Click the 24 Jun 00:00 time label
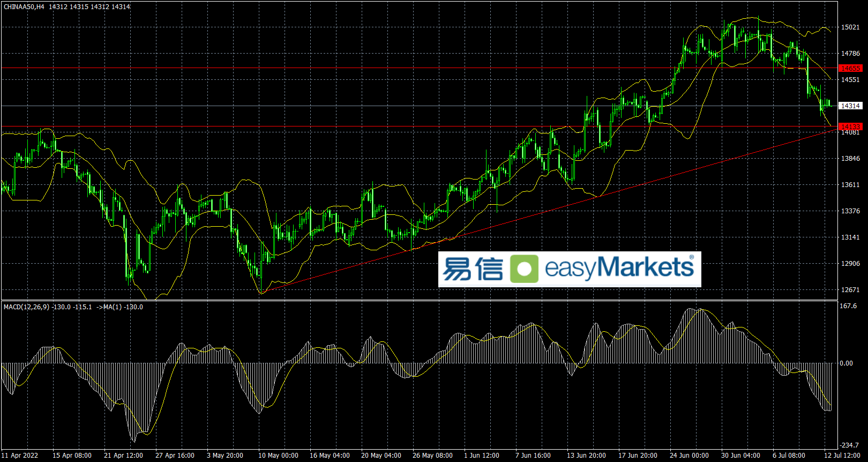This screenshot has height=462, width=868. pyautogui.click(x=689, y=456)
